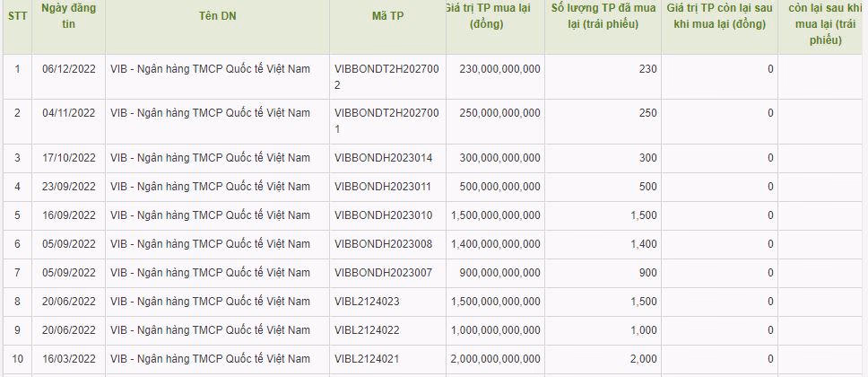
Task: Click the date 06/12/2022
Action: 68,69
